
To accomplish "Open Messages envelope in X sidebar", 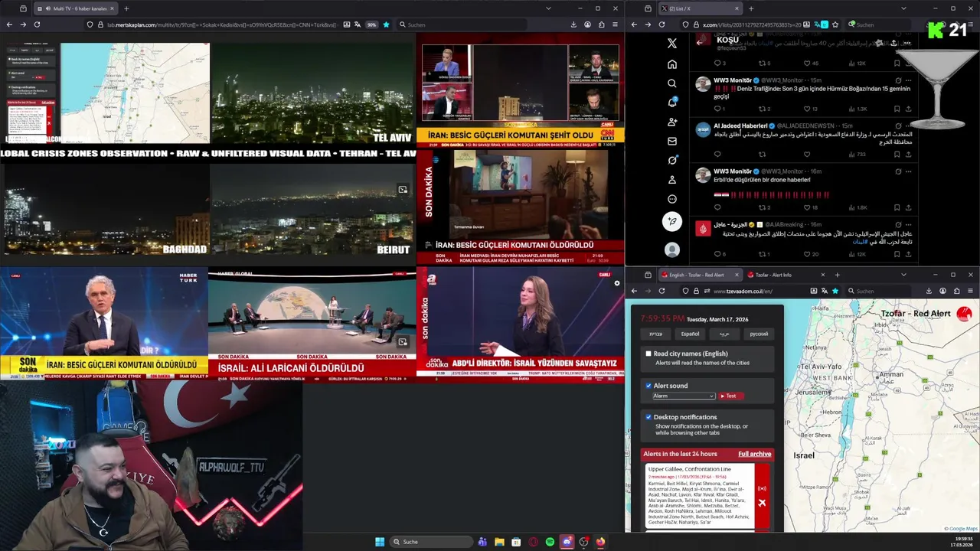I will point(672,141).
